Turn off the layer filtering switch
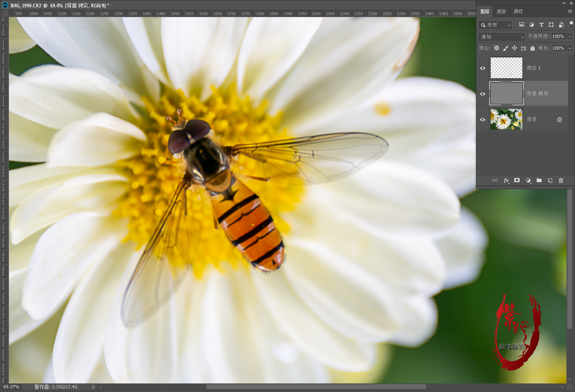The height and width of the screenshot is (392, 575). click(571, 24)
